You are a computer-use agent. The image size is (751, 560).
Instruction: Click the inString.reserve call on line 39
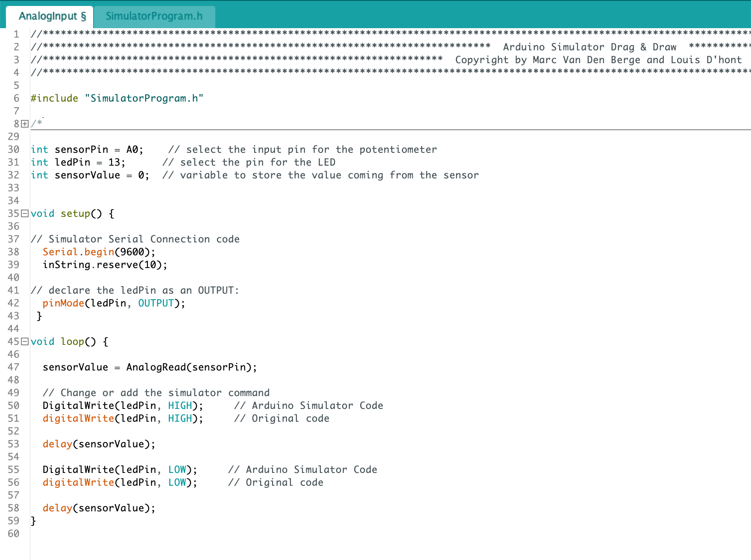(104, 265)
